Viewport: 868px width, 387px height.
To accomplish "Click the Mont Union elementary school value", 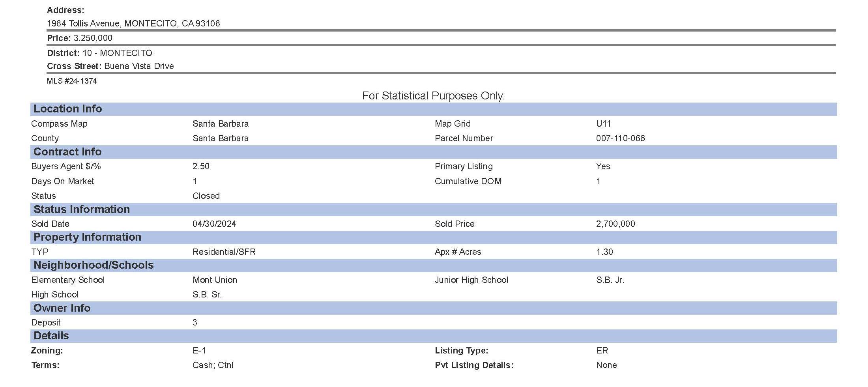I will (x=215, y=280).
